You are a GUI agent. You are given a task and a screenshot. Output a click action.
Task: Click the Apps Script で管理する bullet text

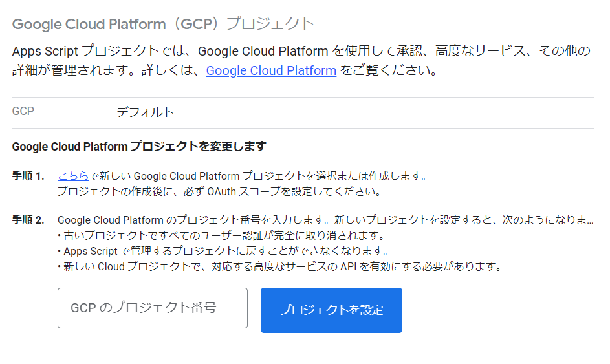coord(223,252)
